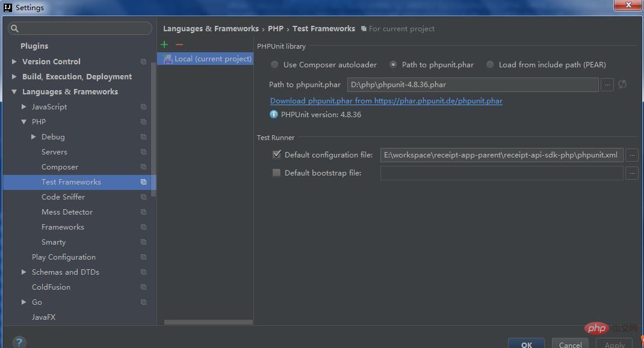The height and width of the screenshot is (348, 644).
Task: Click Languages & Frameworks in breadcrumb
Action: point(211,29)
